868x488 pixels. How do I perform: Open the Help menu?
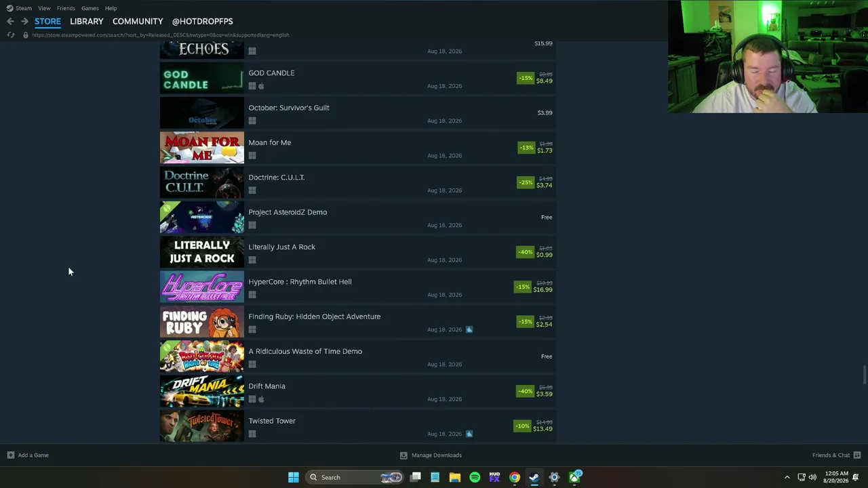point(111,8)
